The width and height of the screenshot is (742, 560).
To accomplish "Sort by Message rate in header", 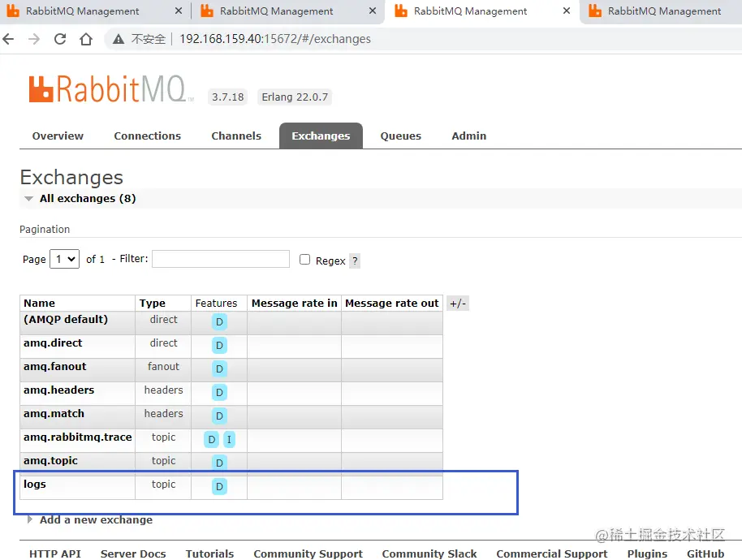I will coord(295,304).
